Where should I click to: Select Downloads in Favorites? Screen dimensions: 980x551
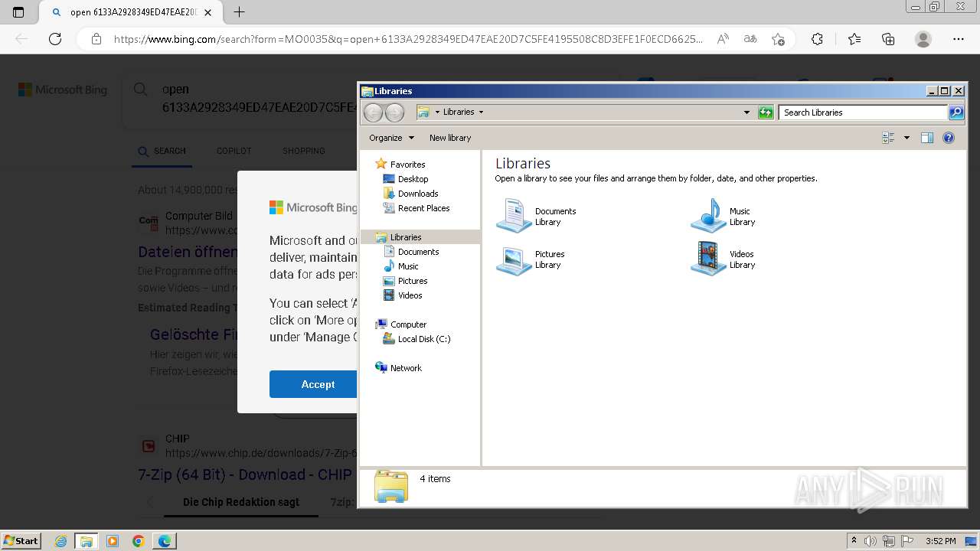tap(418, 194)
